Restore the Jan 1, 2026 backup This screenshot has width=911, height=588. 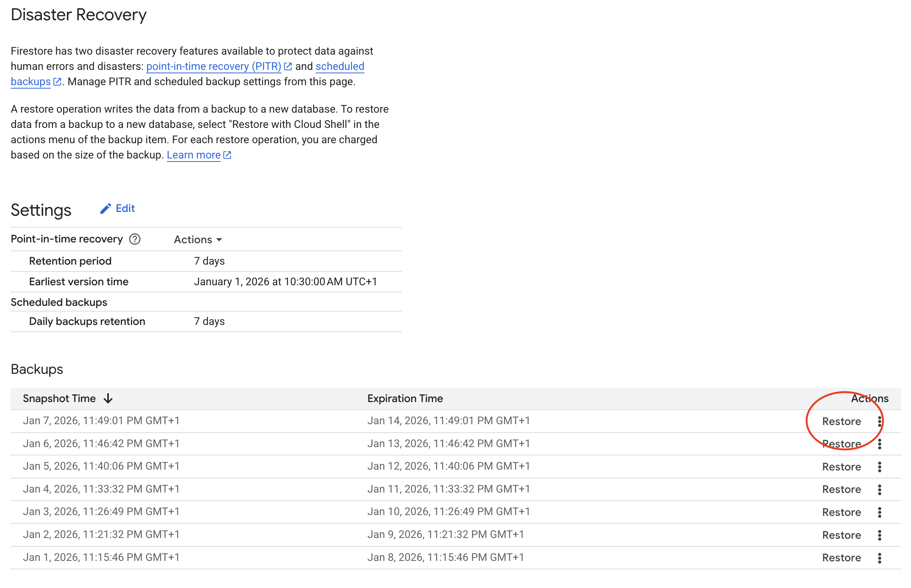pyautogui.click(x=841, y=558)
